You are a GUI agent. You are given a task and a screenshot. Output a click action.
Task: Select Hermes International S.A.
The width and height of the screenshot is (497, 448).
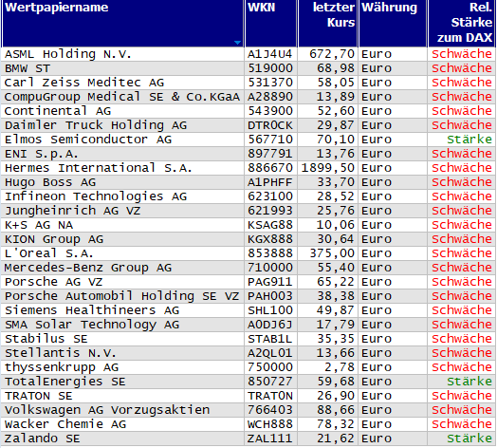click(x=99, y=168)
